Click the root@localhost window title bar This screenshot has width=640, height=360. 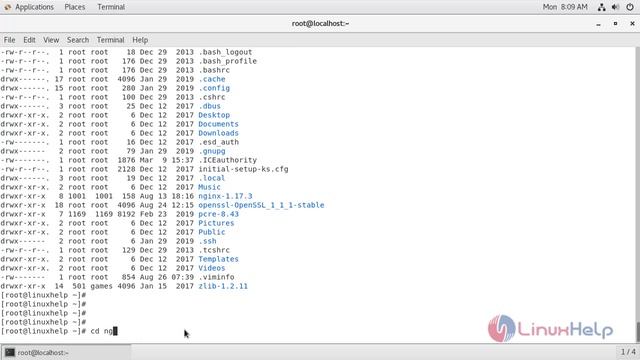pyautogui.click(x=320, y=24)
